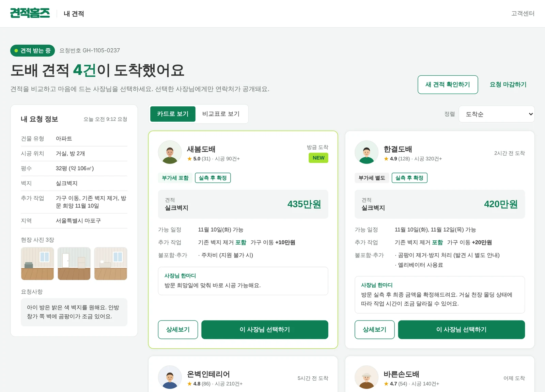Click 한결도배 company name
Image resolution: width=545 pixels, height=392 pixels.
point(398,149)
